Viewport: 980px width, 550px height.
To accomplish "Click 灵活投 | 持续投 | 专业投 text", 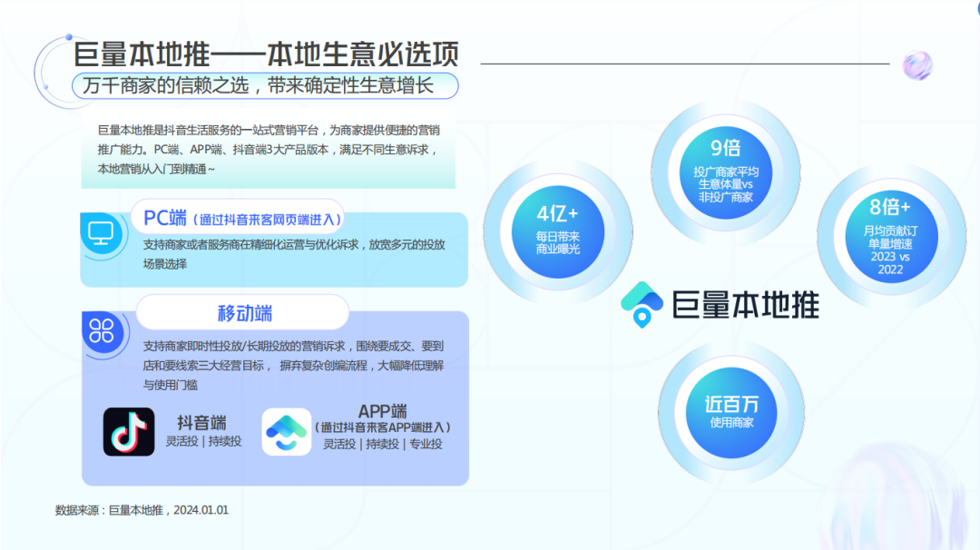I will (383, 445).
